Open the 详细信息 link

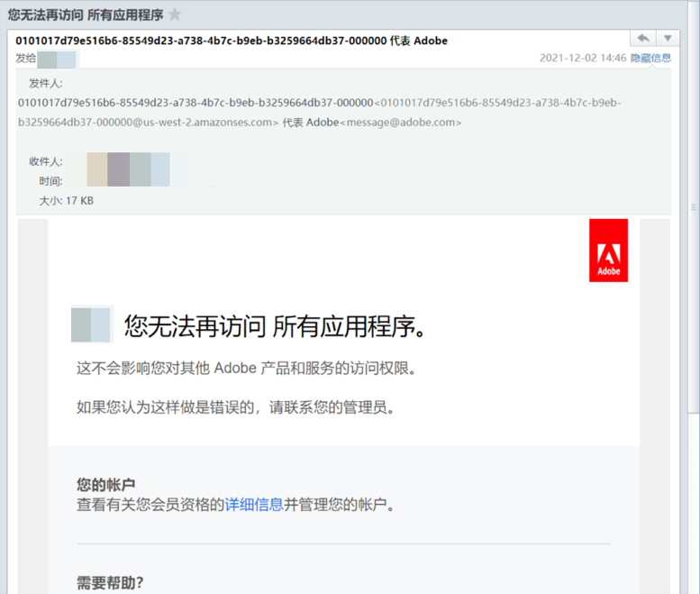[x=254, y=505]
